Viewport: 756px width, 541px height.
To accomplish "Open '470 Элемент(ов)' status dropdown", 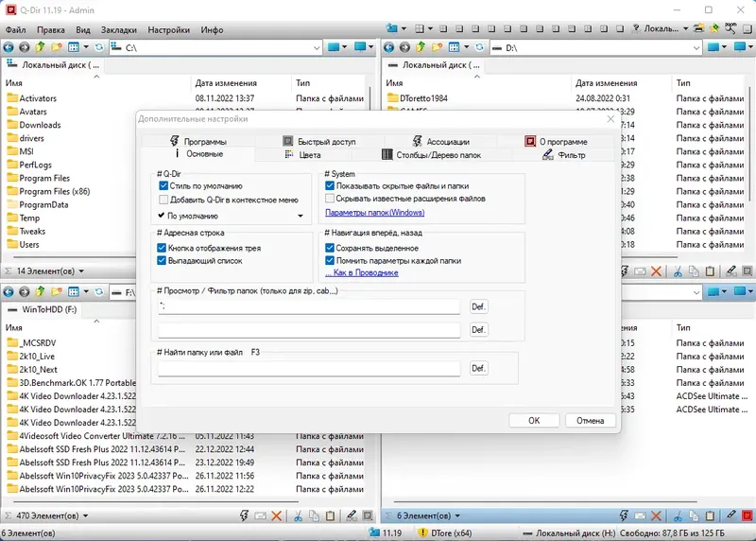I will coord(85,515).
